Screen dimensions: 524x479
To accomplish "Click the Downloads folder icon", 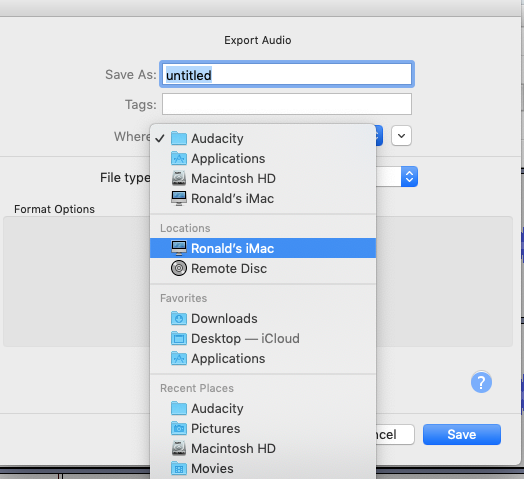I will 179,318.
